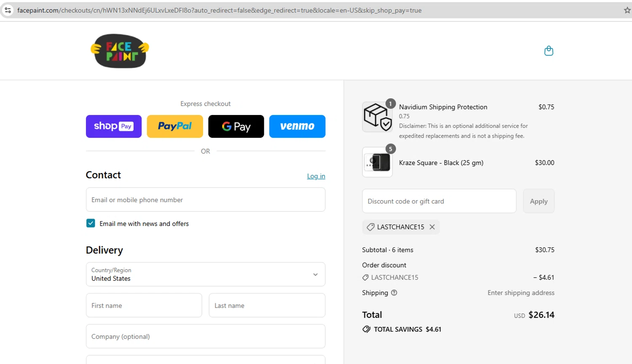Click the Face Paint store logo
The image size is (632, 364).
point(120,51)
